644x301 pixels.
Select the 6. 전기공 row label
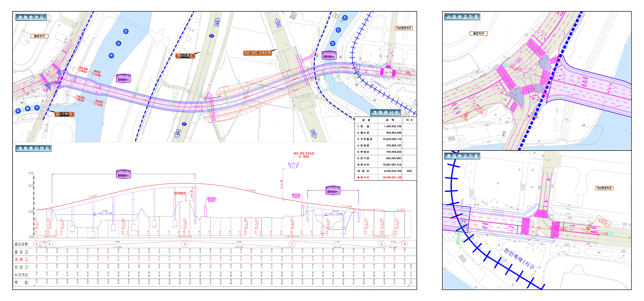pyautogui.click(x=363, y=158)
